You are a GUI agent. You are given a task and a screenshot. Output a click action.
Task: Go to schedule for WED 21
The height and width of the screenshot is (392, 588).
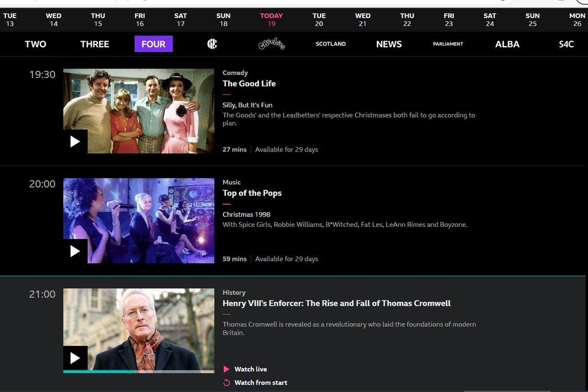[x=363, y=20]
